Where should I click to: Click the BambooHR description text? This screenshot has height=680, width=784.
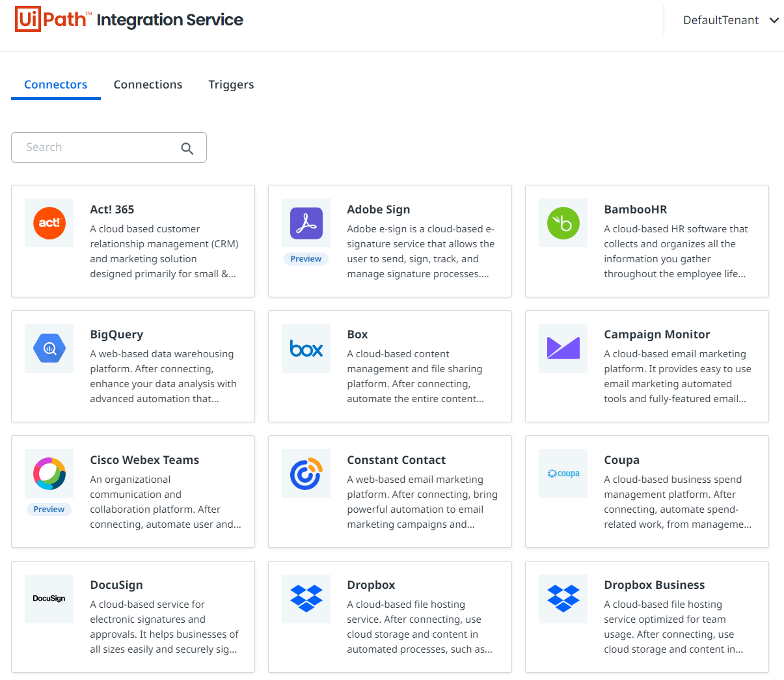pyautogui.click(x=676, y=251)
